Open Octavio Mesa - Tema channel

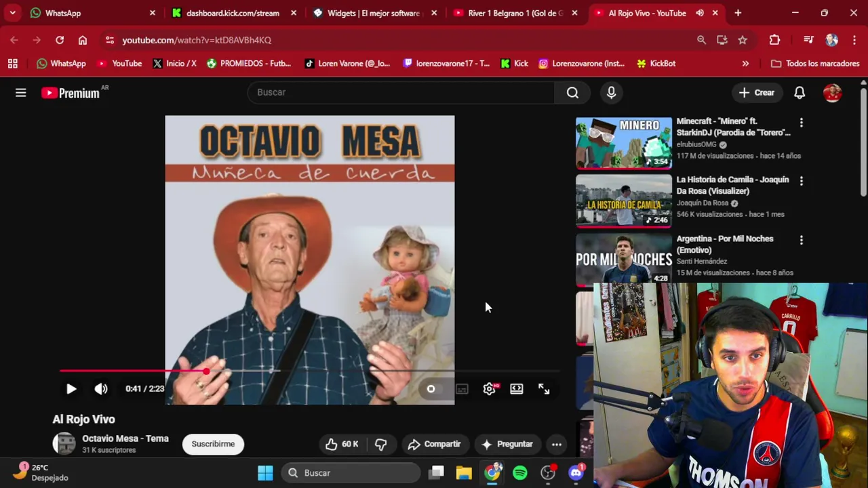(125, 439)
